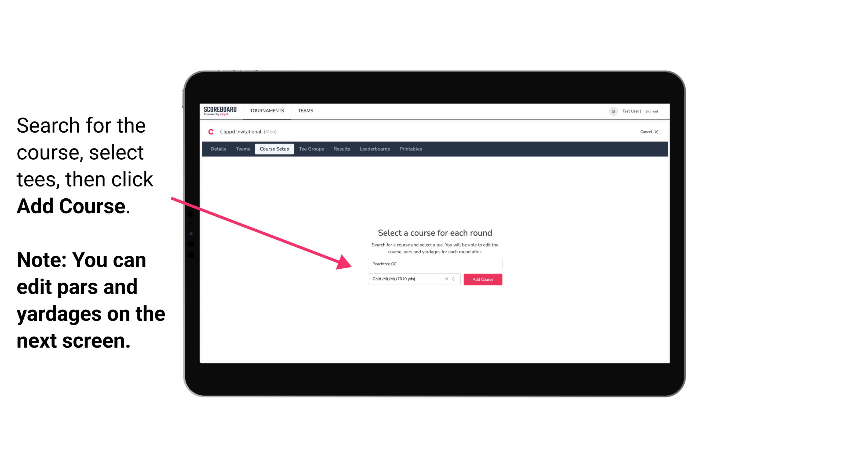
Task: Click the Scoreboard logo icon
Action: pos(220,111)
